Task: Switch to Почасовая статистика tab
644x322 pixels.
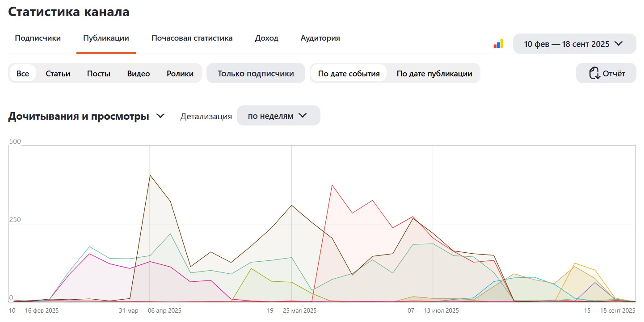Action: coord(192,38)
